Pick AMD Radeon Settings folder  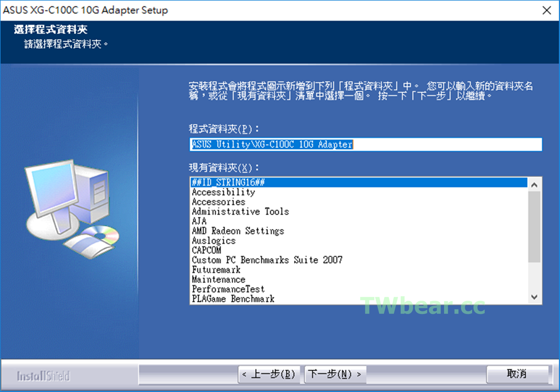(359, 231)
